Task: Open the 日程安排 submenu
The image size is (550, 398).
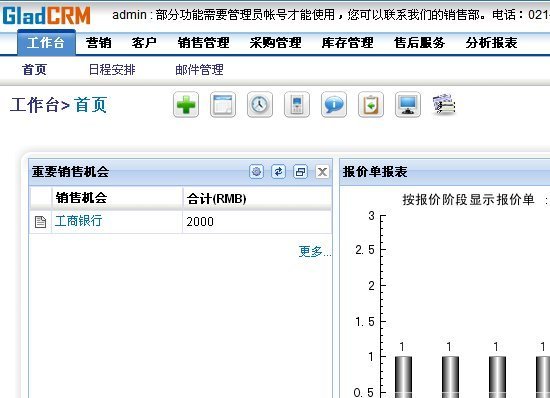Action: click(x=112, y=69)
